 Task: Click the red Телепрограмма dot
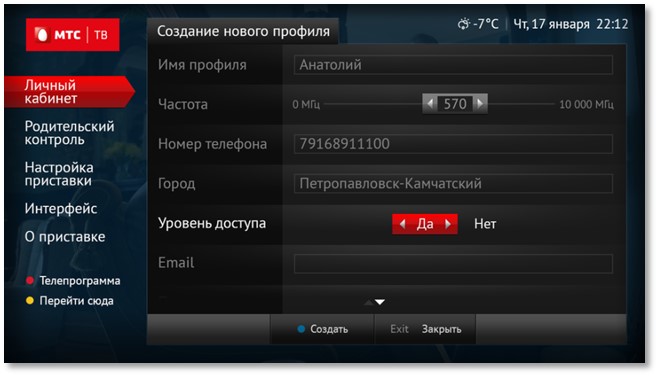tap(30, 280)
